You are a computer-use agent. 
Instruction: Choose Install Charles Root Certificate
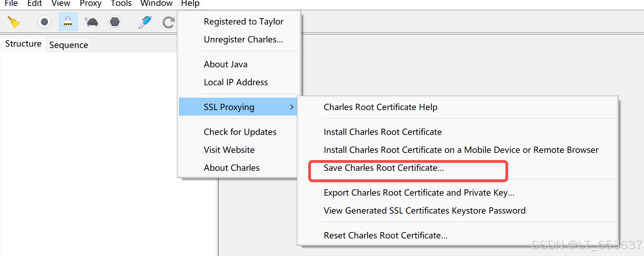coord(457,132)
